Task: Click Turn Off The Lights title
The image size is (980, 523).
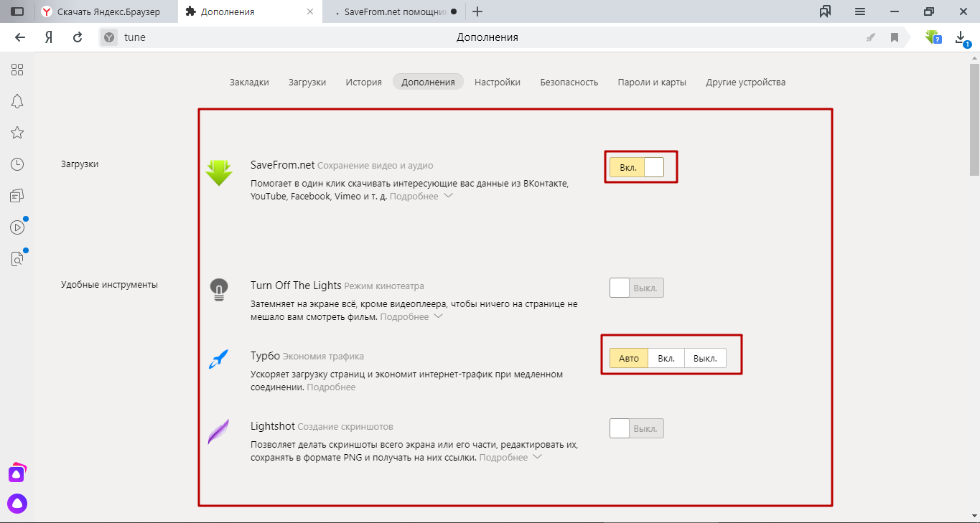Action: click(296, 286)
